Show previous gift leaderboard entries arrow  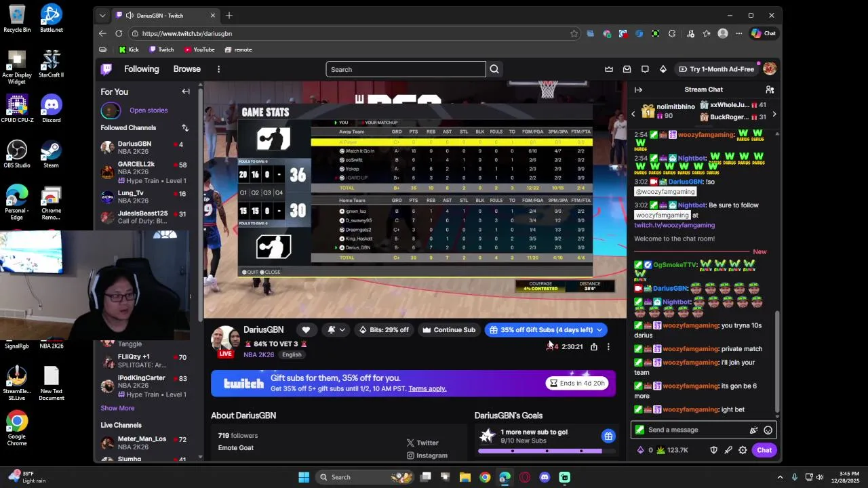(x=633, y=114)
